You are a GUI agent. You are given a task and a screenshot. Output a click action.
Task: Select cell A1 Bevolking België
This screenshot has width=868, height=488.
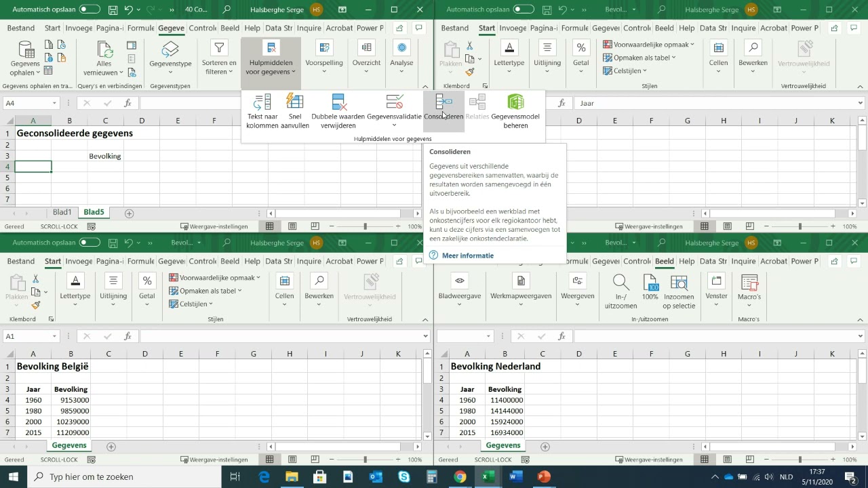click(33, 366)
